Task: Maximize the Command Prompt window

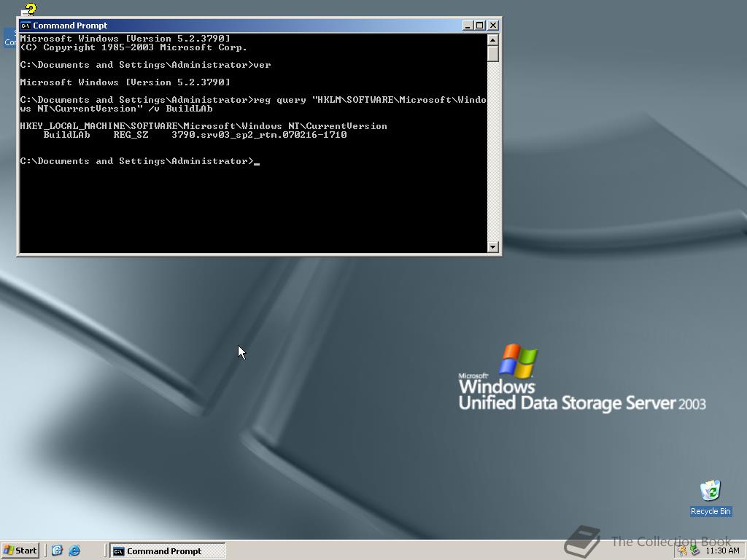Action: coord(480,26)
